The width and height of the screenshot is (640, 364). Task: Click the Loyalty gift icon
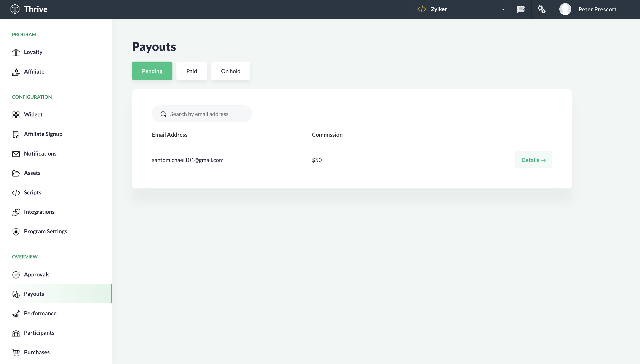click(16, 52)
